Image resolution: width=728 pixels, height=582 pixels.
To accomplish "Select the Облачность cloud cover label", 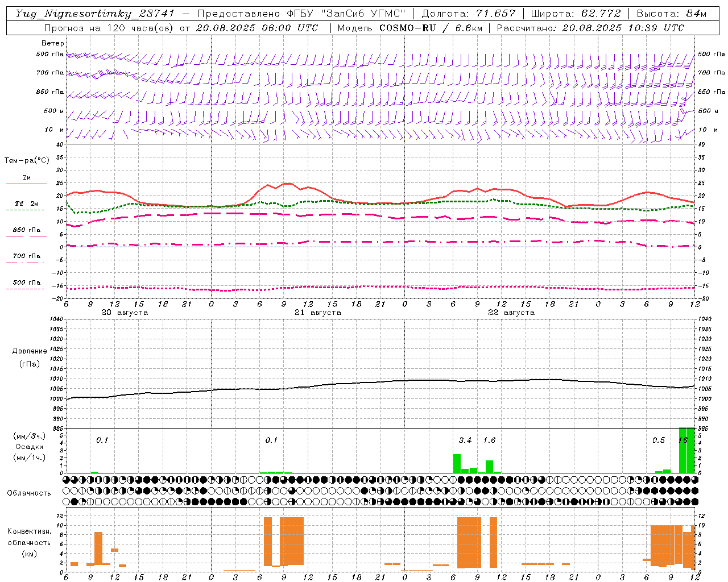I will pyautogui.click(x=29, y=493).
